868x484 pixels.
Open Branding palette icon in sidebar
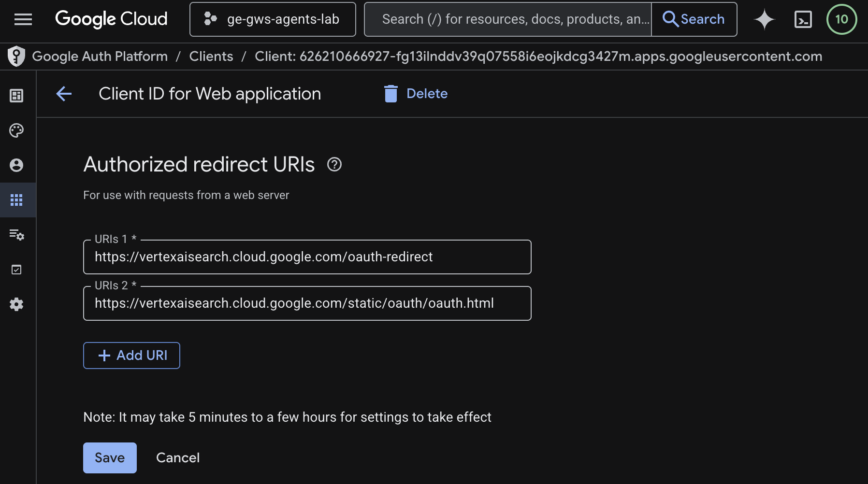[16, 130]
